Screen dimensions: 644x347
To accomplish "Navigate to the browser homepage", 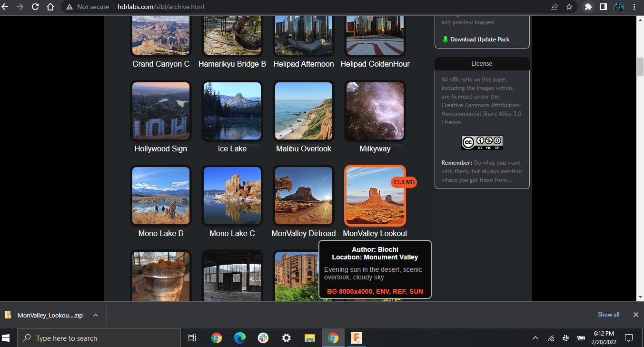I will click(x=50, y=7).
